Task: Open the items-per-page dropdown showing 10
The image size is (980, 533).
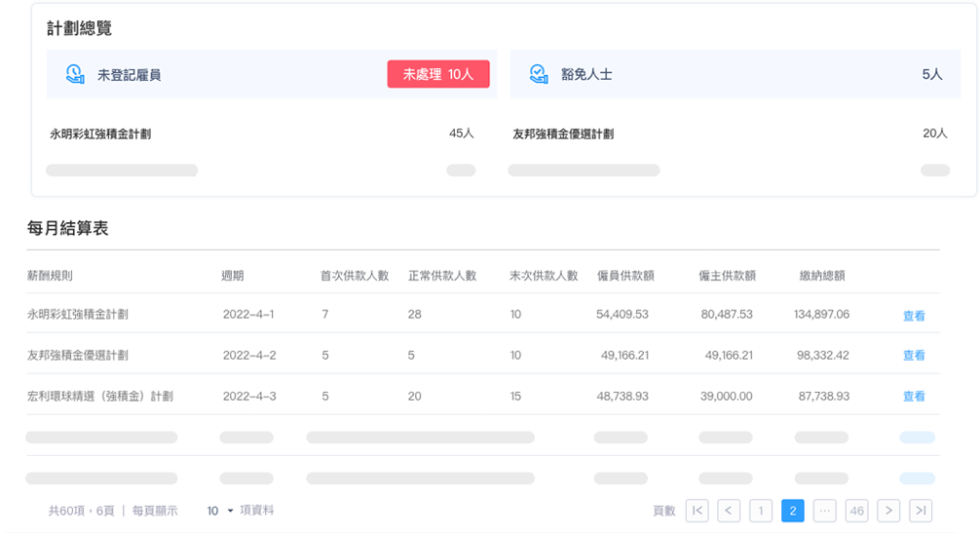Action: point(220,512)
